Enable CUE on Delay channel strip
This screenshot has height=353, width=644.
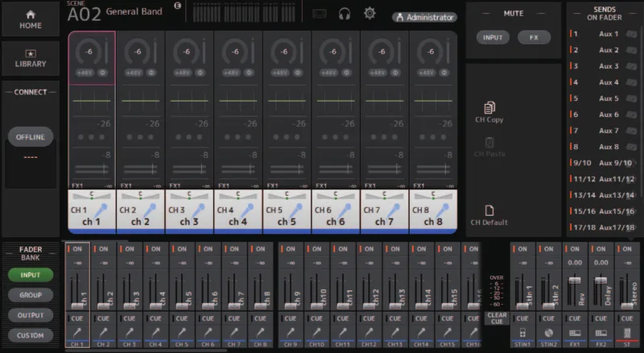pos(601,318)
